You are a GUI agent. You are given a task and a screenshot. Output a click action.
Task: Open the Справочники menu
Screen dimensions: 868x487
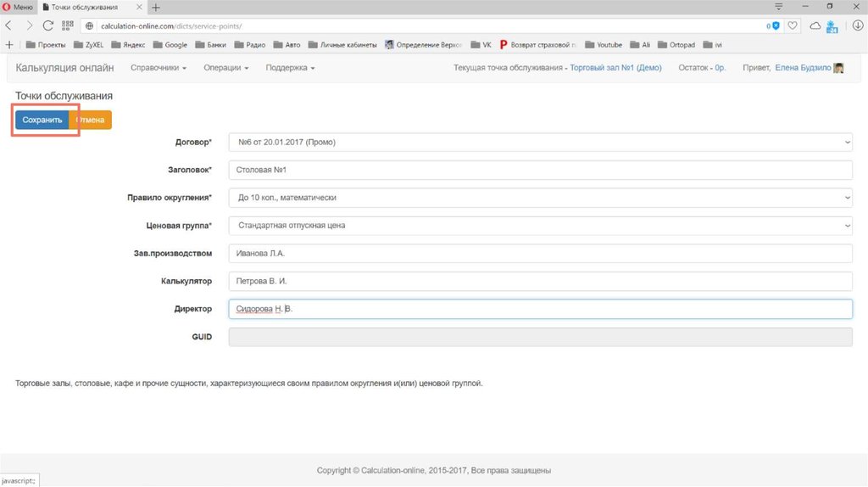(158, 68)
